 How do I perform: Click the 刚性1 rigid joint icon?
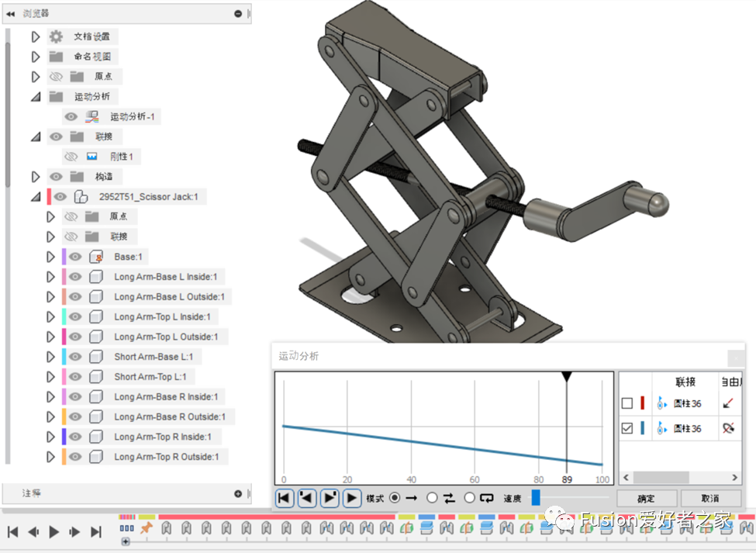tap(92, 157)
